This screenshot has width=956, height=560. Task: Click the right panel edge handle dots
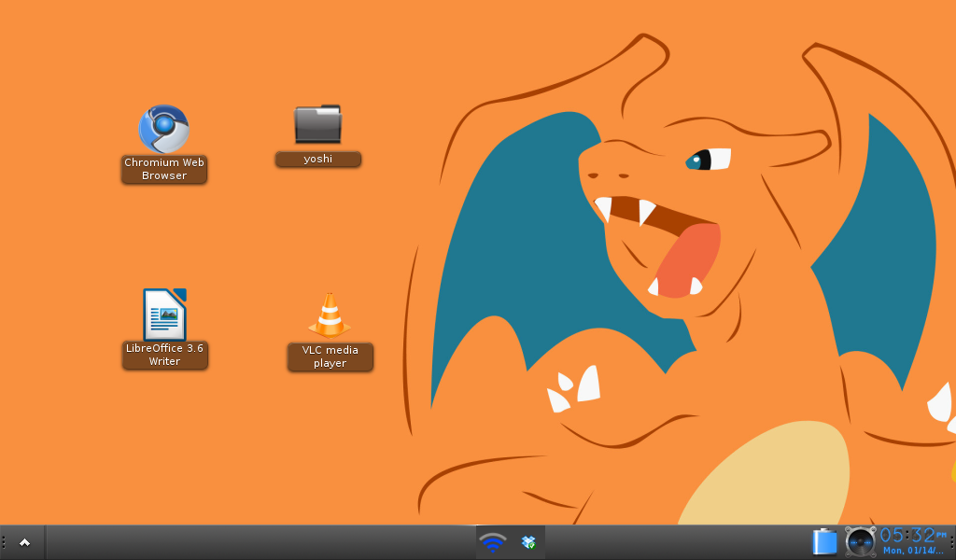pos(951,541)
